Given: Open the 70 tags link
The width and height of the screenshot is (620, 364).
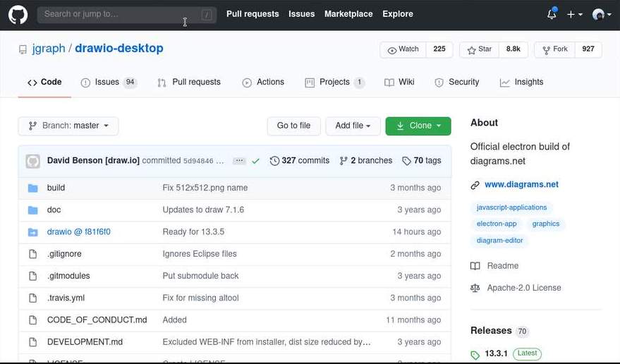Looking at the screenshot, I should 422,161.
